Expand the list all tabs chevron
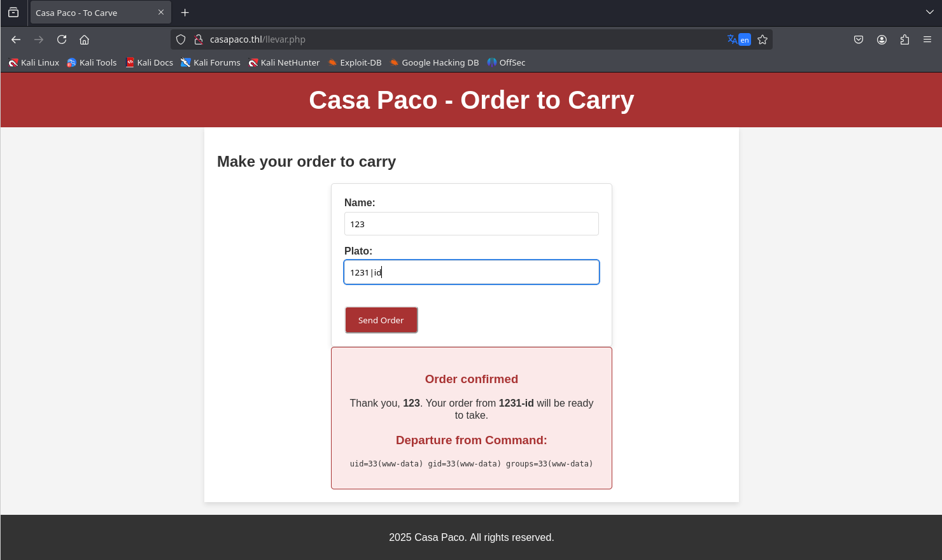 (930, 13)
